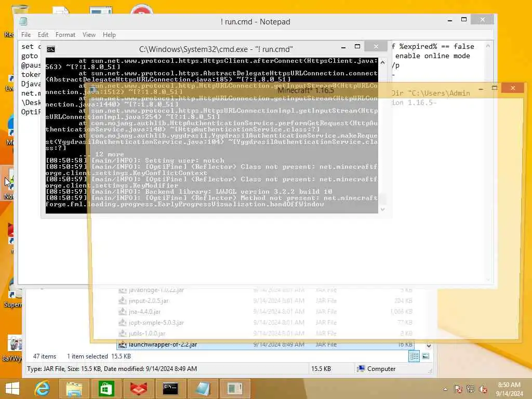Click Computer in Explorer status bar
The width and height of the screenshot is (532, 399).
pos(377,369)
